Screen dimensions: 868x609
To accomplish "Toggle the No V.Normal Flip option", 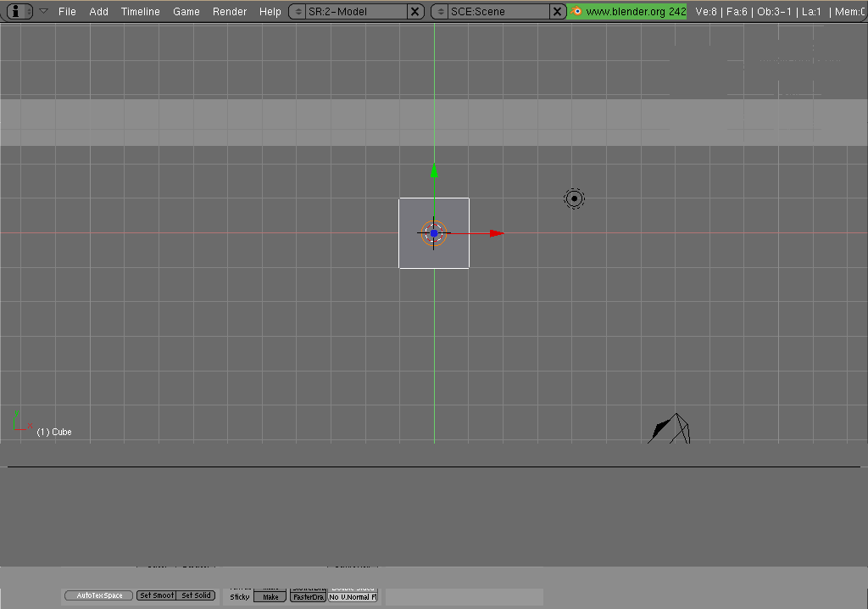I will tap(353, 597).
